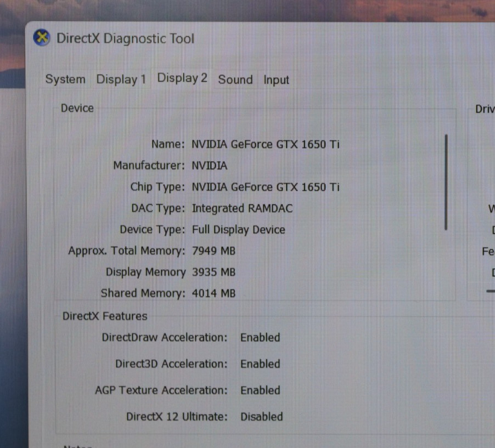Click the Integrated RAMDAC value
495x448 pixels.
242,208
